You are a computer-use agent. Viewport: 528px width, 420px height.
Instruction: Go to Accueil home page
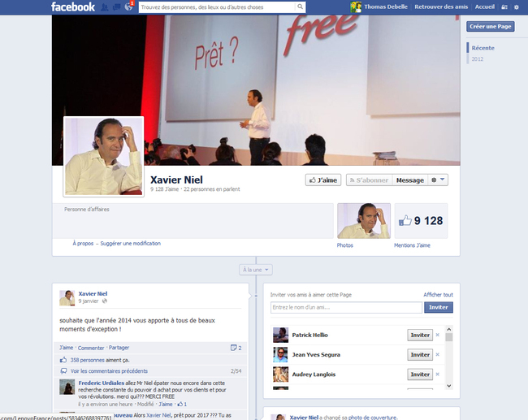[x=485, y=6]
